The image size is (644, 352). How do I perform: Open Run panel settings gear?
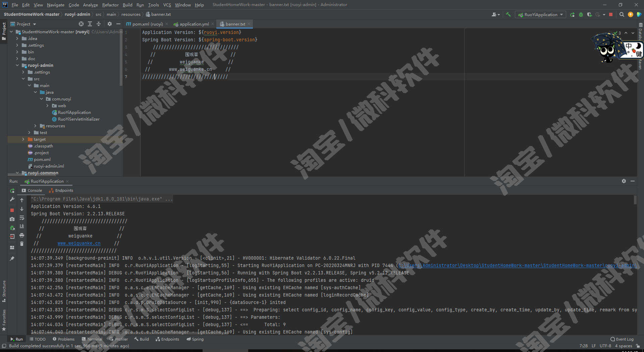point(624,181)
